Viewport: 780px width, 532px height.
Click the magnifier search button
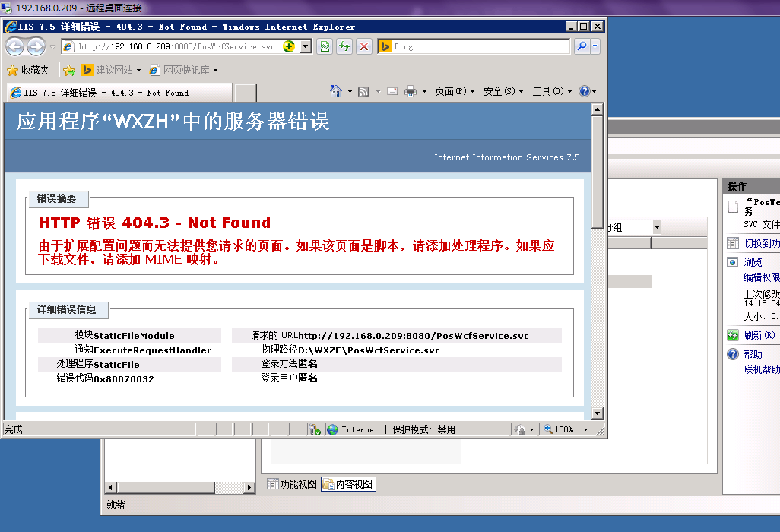click(x=581, y=46)
